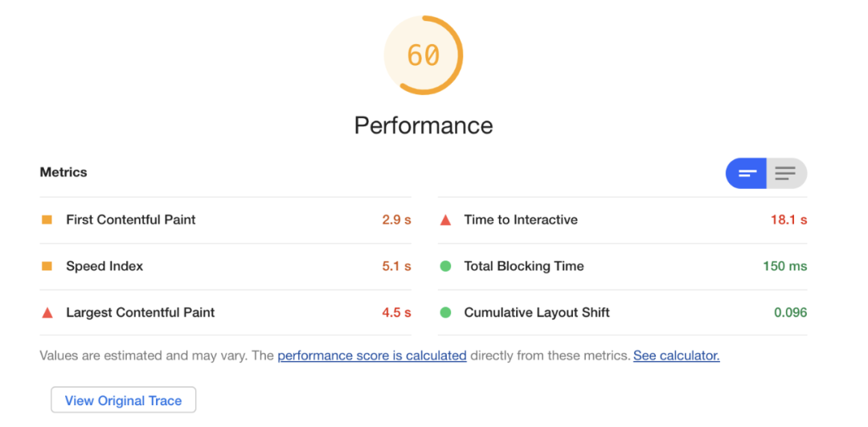The image size is (868, 427).
Task: Click the orange square beside Speed Index
Action: pyautogui.click(x=47, y=266)
